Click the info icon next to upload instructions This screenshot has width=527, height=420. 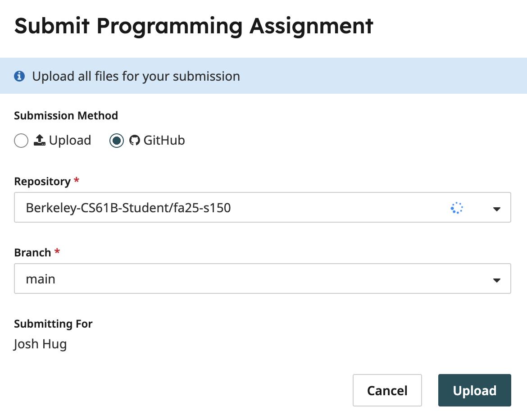pyautogui.click(x=19, y=76)
